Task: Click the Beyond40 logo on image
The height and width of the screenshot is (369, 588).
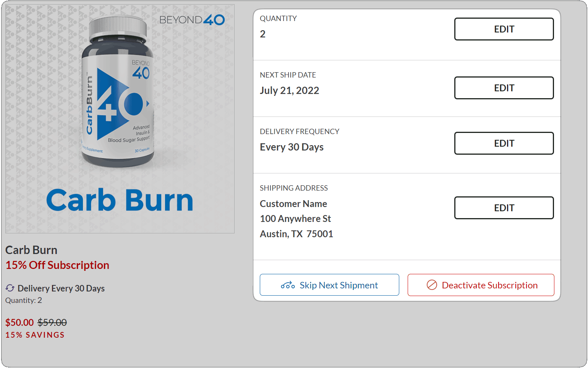Action: click(x=192, y=20)
